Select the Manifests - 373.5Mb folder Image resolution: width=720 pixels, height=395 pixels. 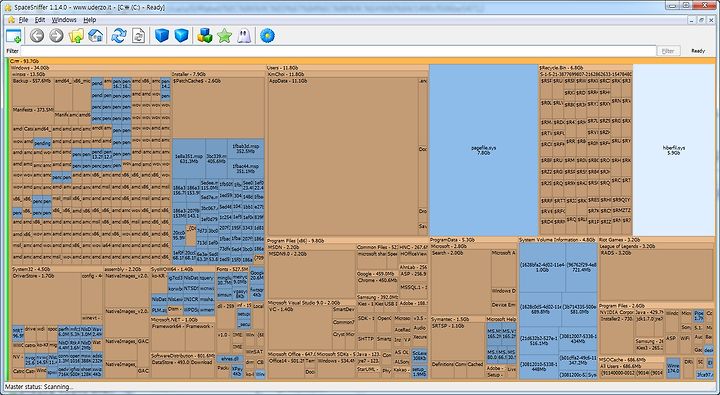33,117
